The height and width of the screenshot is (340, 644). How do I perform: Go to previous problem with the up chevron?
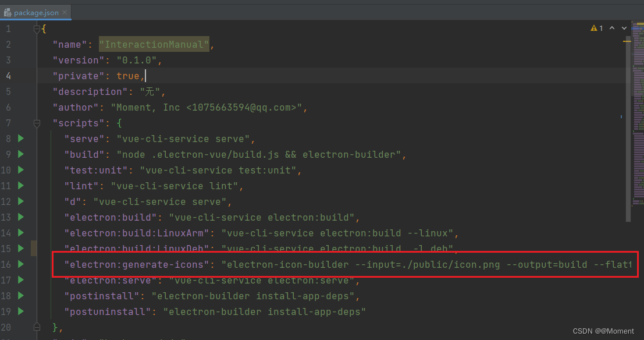click(x=611, y=27)
